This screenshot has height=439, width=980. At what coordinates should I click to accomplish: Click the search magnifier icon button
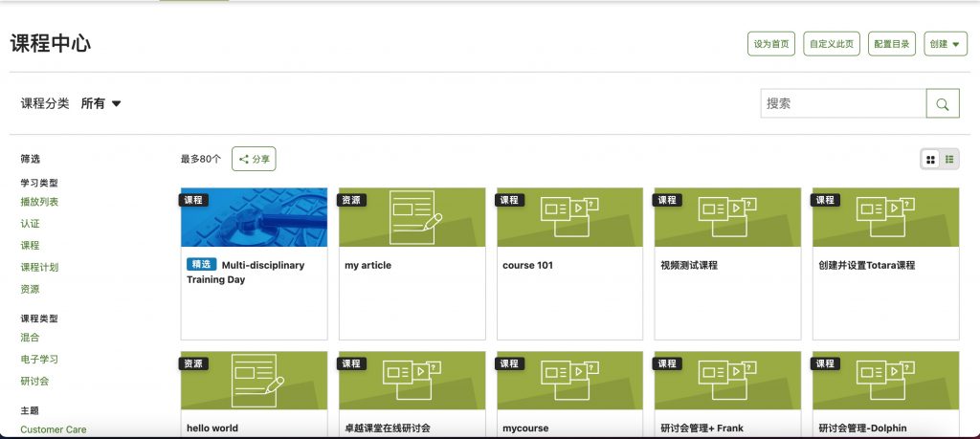click(x=943, y=103)
